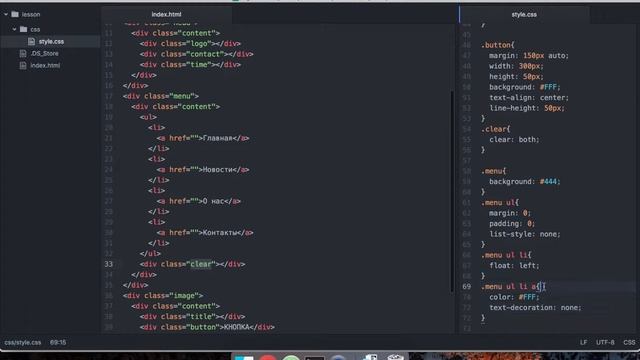Change grammar via CSS status bar label

tap(629, 342)
